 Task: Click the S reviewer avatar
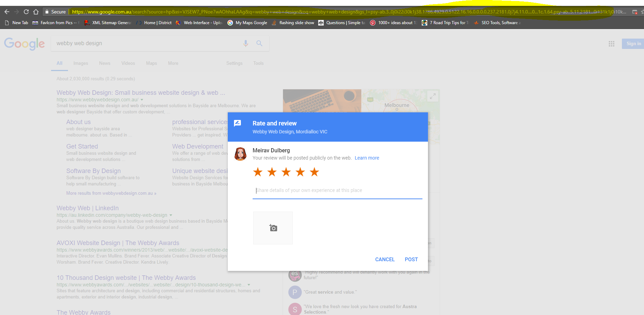[x=295, y=309]
